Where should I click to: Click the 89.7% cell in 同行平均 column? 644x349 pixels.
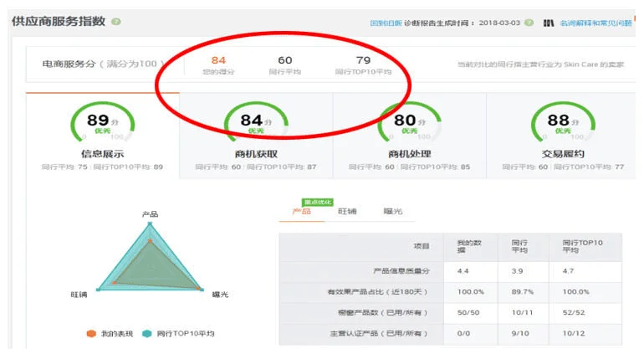pyautogui.click(x=523, y=292)
